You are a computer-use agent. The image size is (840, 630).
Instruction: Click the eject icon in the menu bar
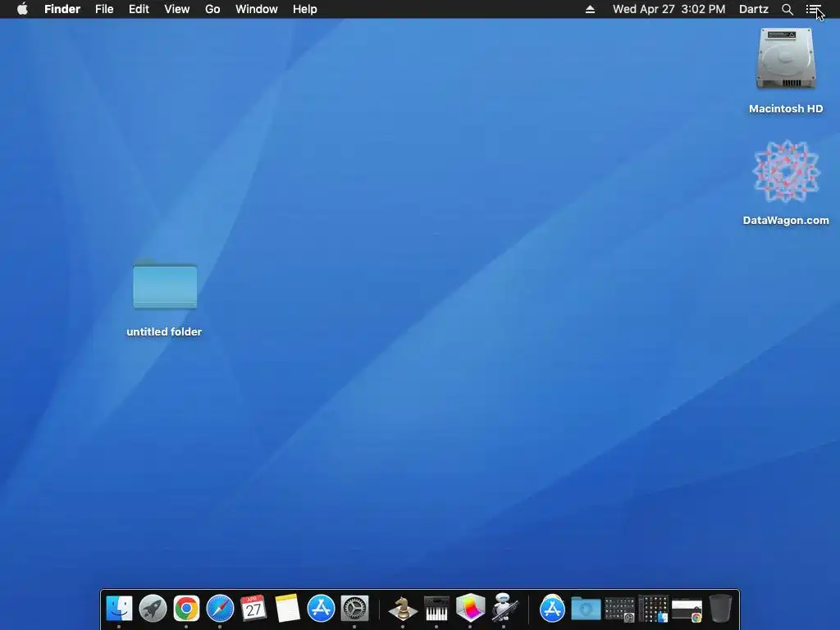coord(590,9)
